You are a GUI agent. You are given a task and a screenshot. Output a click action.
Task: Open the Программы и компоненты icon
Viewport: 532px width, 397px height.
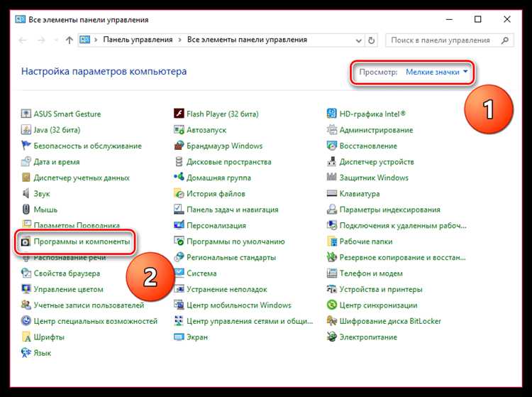click(26, 241)
